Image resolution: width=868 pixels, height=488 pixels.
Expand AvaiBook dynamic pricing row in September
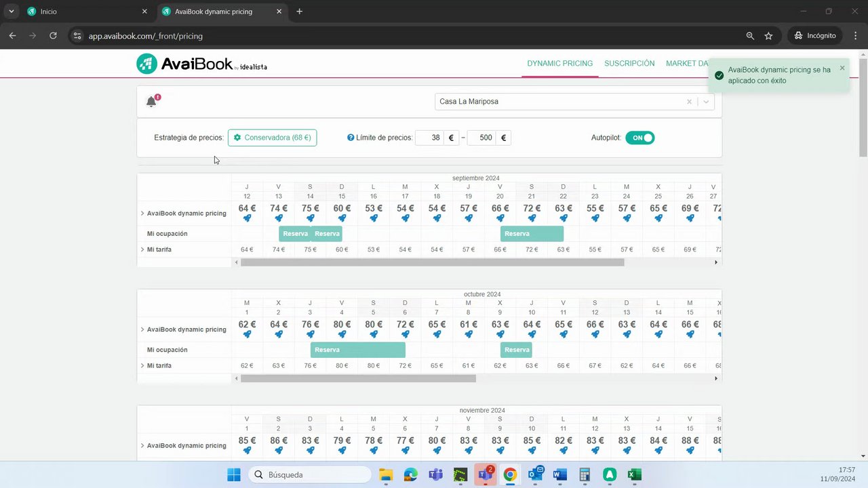point(142,213)
